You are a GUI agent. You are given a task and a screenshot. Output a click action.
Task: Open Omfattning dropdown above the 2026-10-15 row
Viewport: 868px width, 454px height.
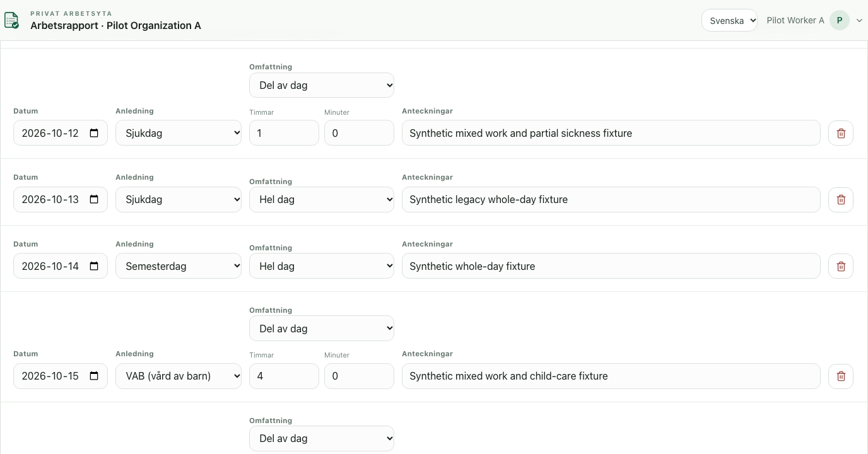pyautogui.click(x=322, y=329)
